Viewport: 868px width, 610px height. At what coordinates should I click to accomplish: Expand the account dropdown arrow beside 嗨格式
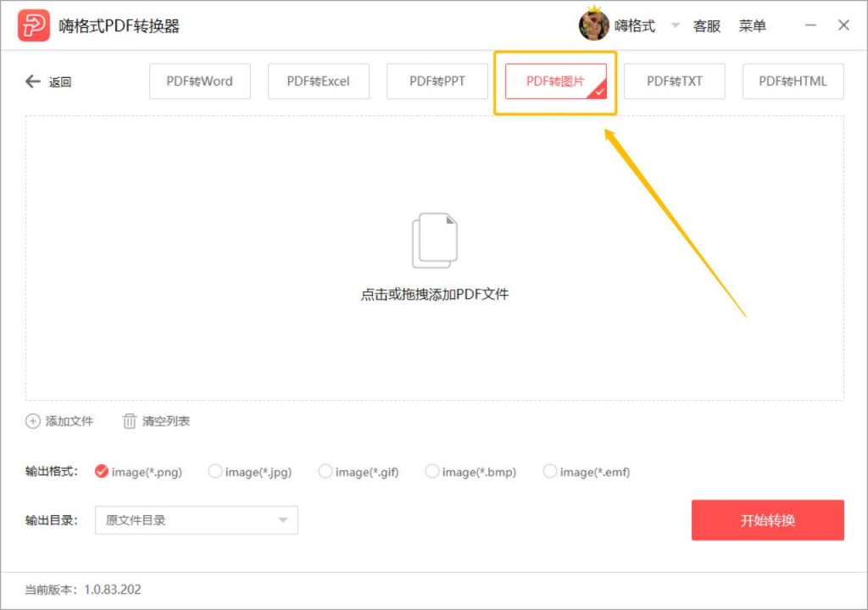coord(675,25)
